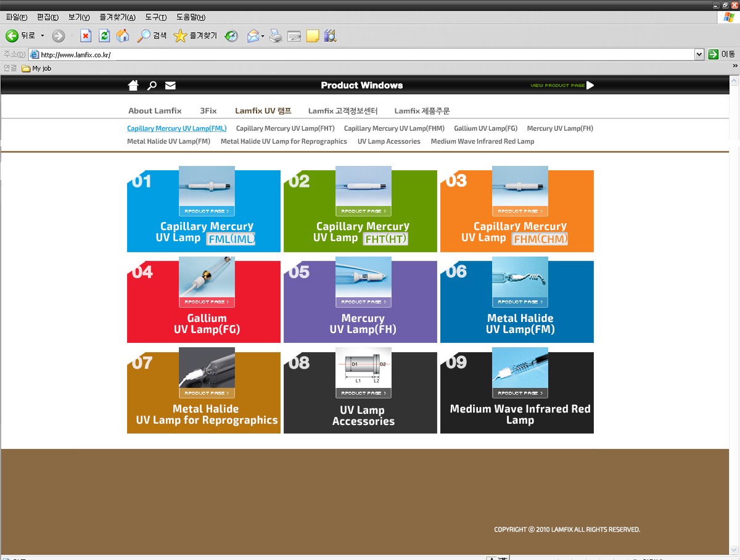The height and width of the screenshot is (560, 740).
Task: Refresh the page with the toolbar icon
Action: [x=104, y=36]
